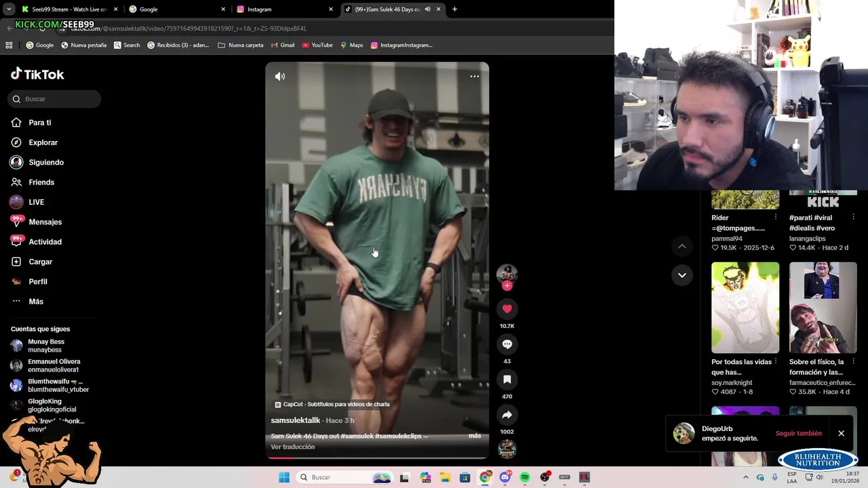The height and width of the screenshot is (488, 868).
Task: Open Munay Boss followed account
Action: tap(46, 346)
